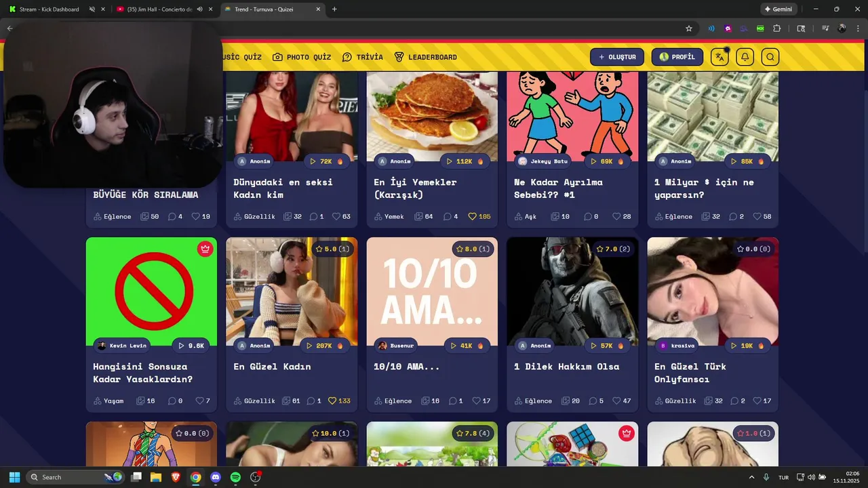The image size is (868, 488).
Task: Show hidden system tray icons chevron
Action: pyautogui.click(x=751, y=477)
